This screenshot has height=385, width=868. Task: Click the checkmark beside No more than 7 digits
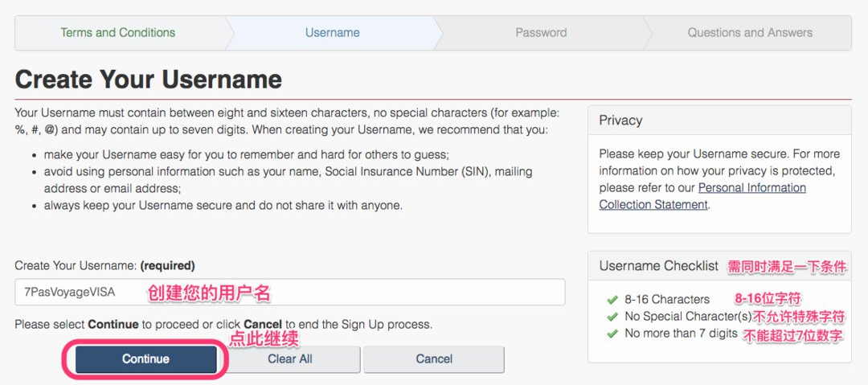pos(612,334)
